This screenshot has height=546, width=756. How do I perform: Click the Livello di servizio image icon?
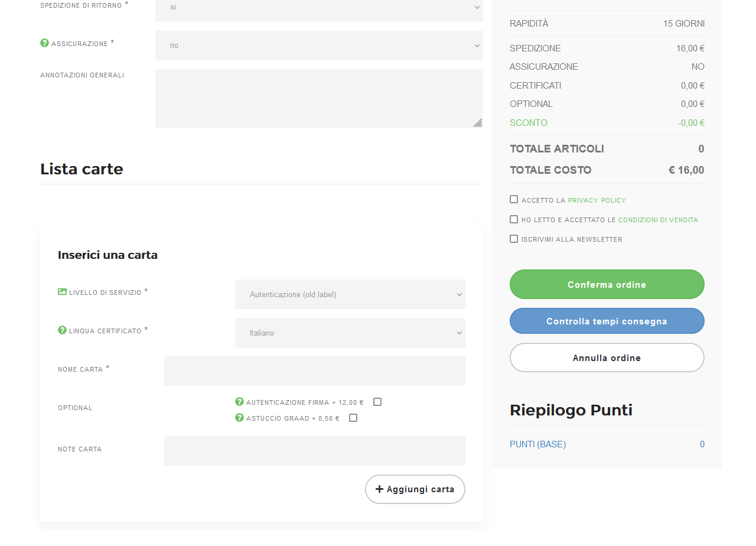coord(62,292)
